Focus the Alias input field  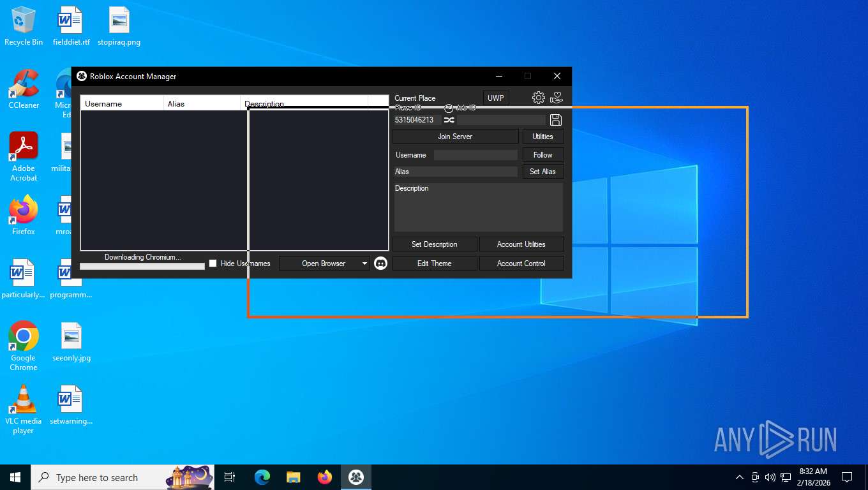(x=456, y=172)
